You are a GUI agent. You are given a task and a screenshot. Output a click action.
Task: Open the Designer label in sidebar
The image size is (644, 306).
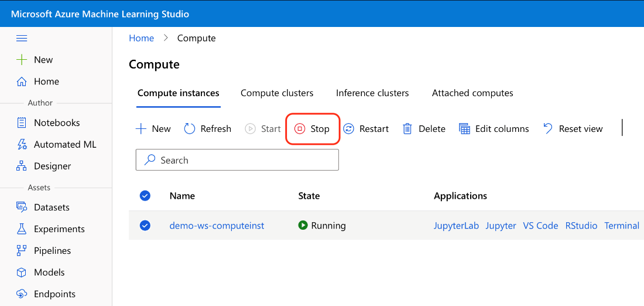point(53,166)
